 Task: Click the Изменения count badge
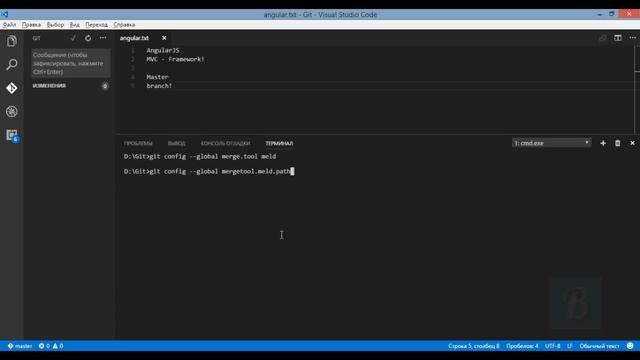(105, 86)
